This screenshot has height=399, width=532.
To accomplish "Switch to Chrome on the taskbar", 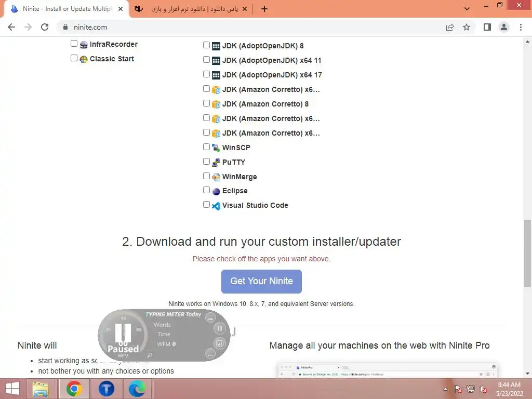I will coord(74,389).
